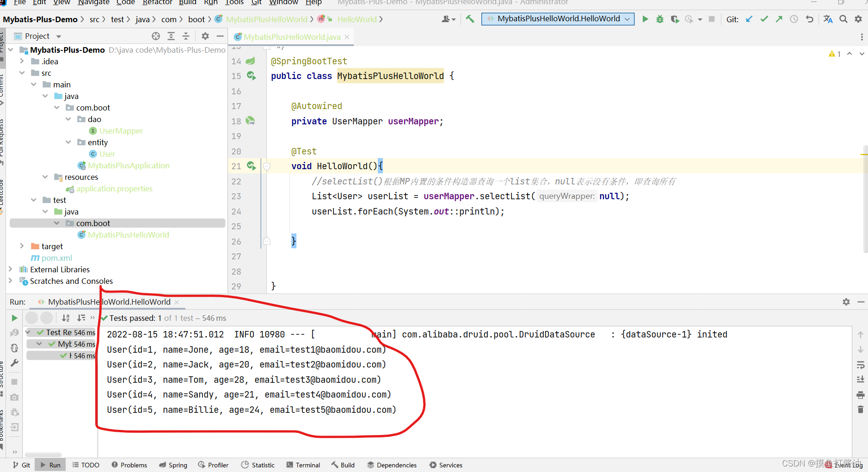Click the profiler run icon in toolbar
The width and height of the screenshot is (868, 472).
689,19
